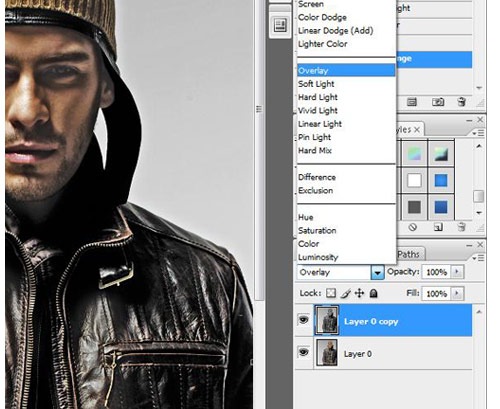Image resolution: width=500 pixels, height=409 pixels.
Task: Click the collapsed panel dock icon
Action: click(x=280, y=26)
